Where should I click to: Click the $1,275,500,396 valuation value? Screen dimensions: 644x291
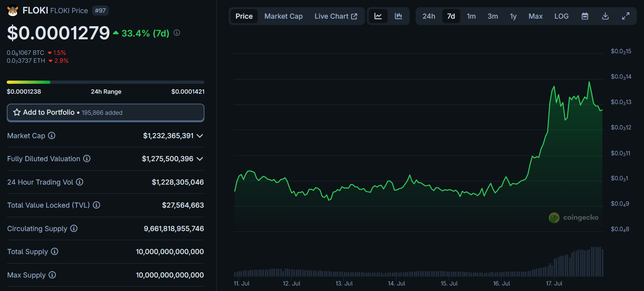click(x=168, y=159)
